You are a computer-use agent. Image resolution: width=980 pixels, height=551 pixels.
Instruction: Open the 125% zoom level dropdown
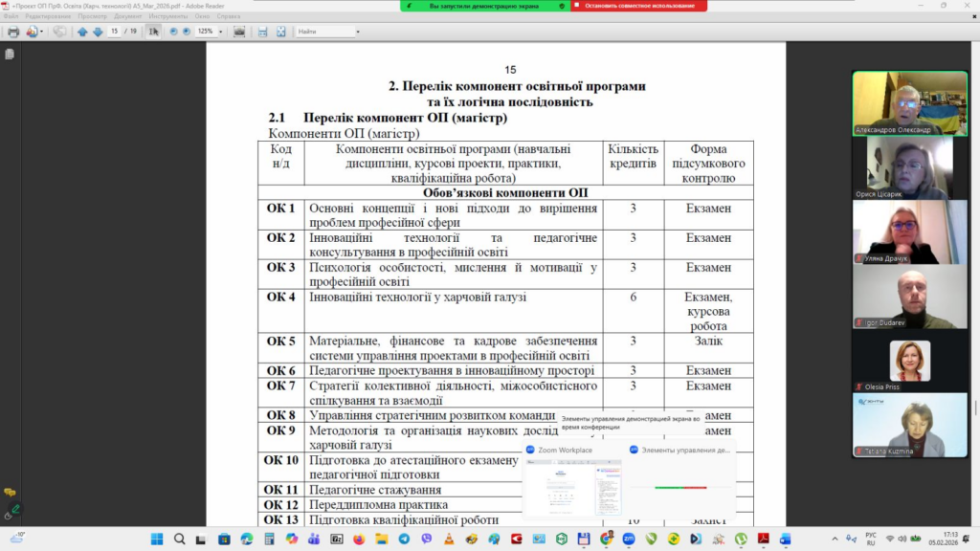[221, 32]
